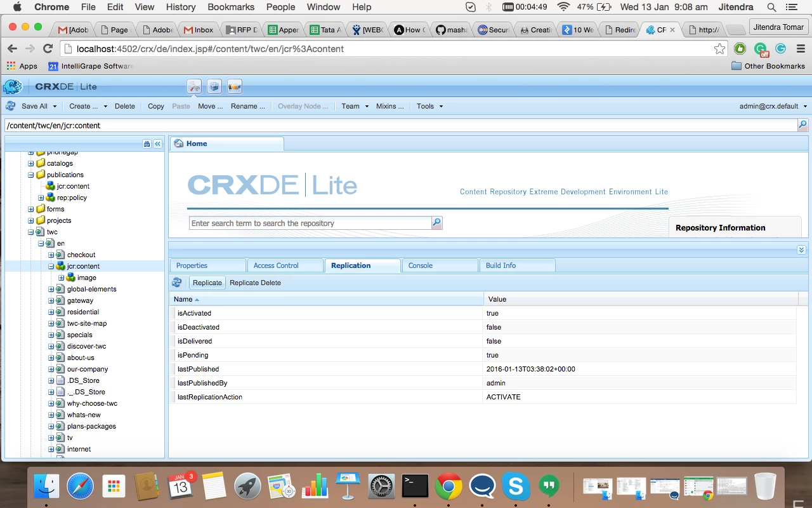Click the search magnifier beside path field

[x=802, y=125]
